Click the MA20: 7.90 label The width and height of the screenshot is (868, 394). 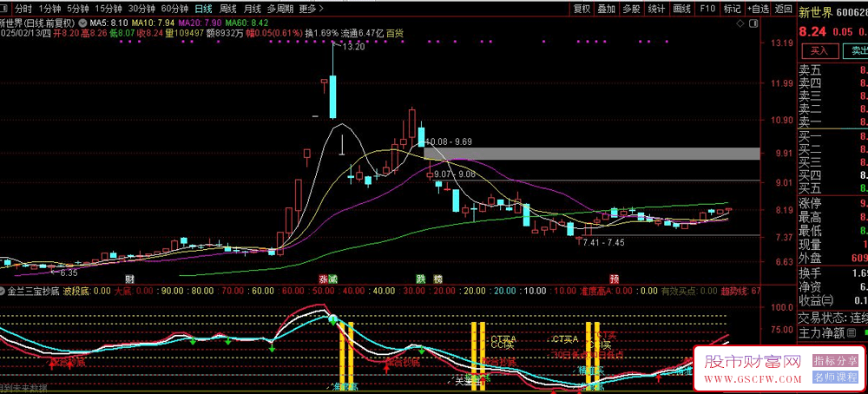[x=201, y=23]
